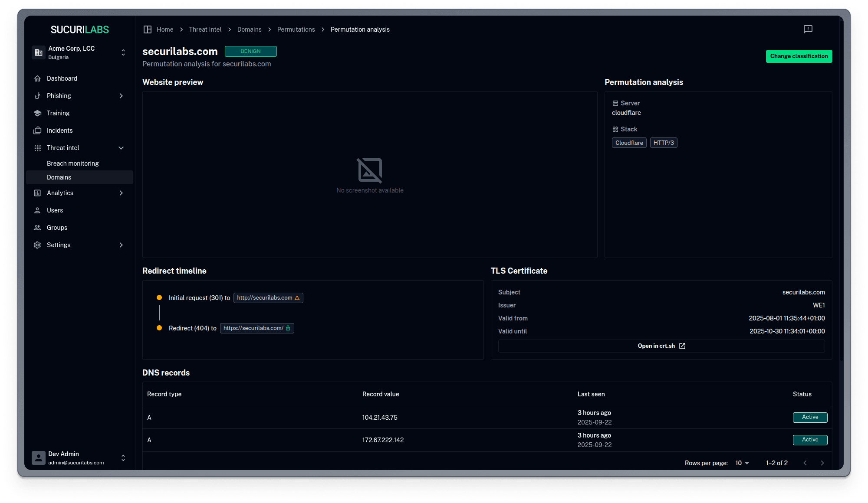This screenshot has height=503, width=868.
Task: Click record value 172.67.222.142
Action: pyautogui.click(x=383, y=440)
